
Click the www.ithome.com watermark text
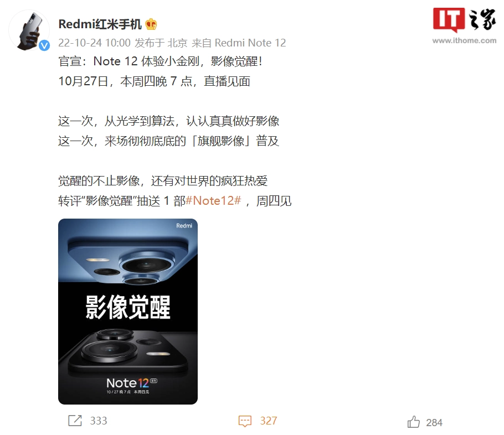pos(464,40)
